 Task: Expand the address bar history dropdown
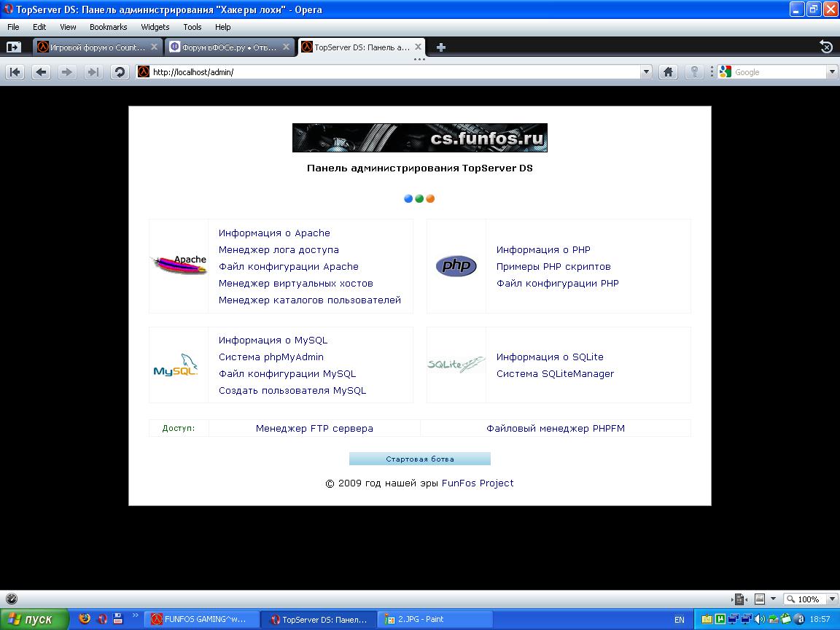646,72
